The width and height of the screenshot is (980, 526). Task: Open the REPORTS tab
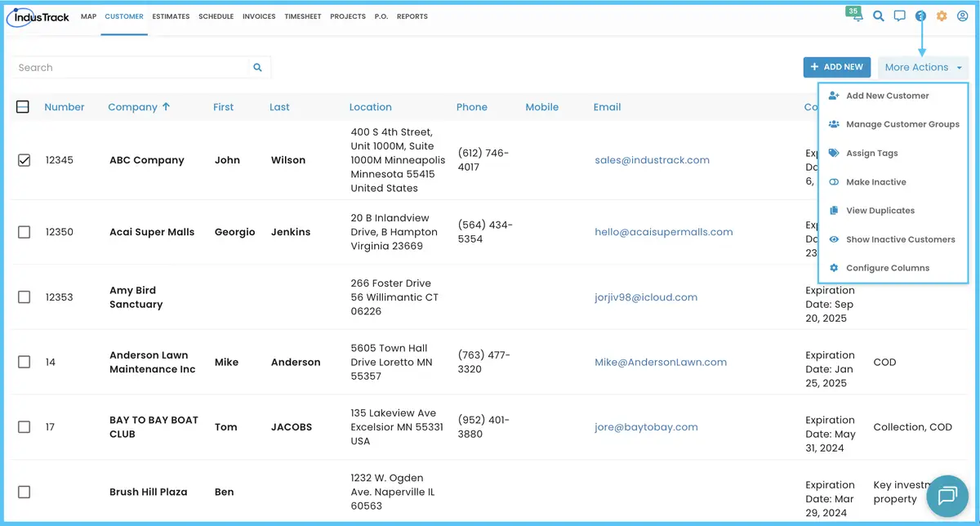coord(412,16)
